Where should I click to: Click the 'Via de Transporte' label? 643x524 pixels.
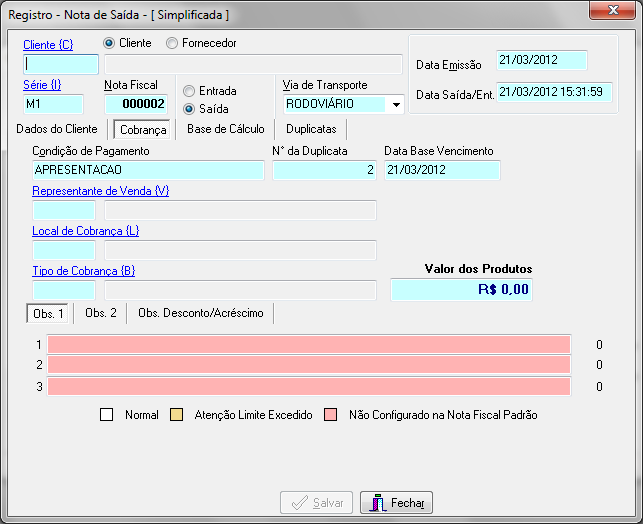[x=325, y=85]
